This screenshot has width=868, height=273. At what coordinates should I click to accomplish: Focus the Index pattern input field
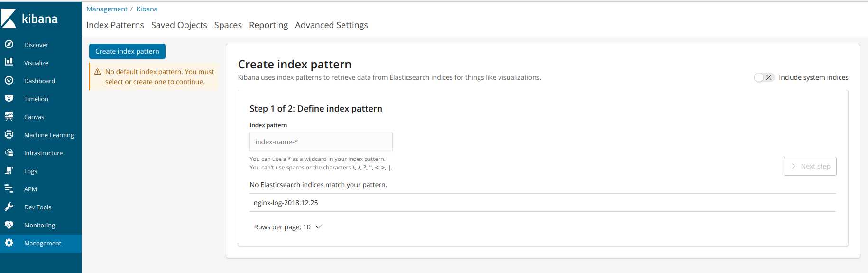pos(321,141)
